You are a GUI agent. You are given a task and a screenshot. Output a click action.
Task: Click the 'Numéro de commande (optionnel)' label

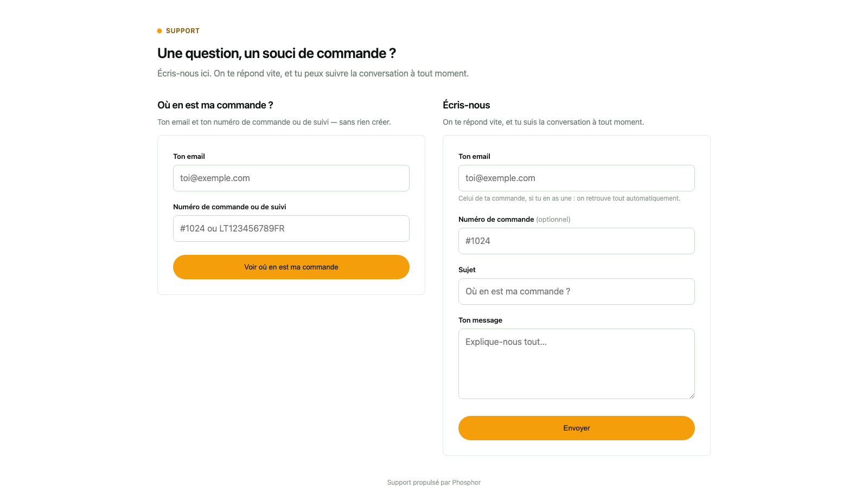[514, 220]
